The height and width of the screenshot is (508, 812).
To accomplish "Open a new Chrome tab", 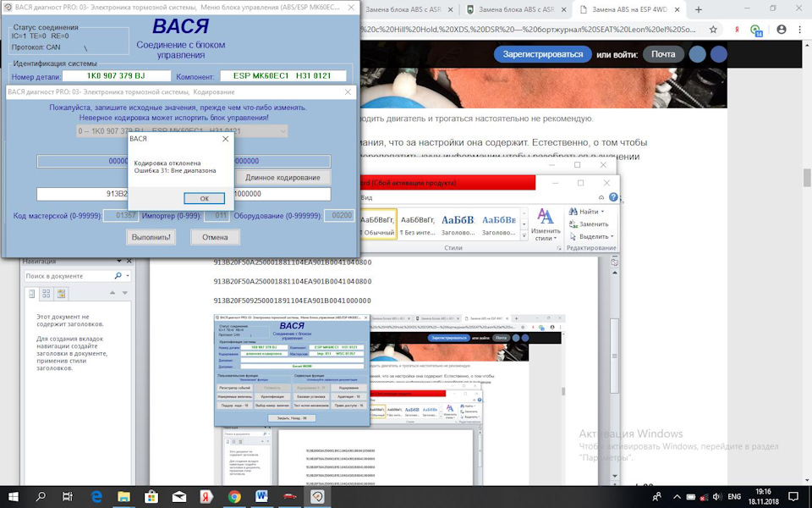I will pos(700,10).
